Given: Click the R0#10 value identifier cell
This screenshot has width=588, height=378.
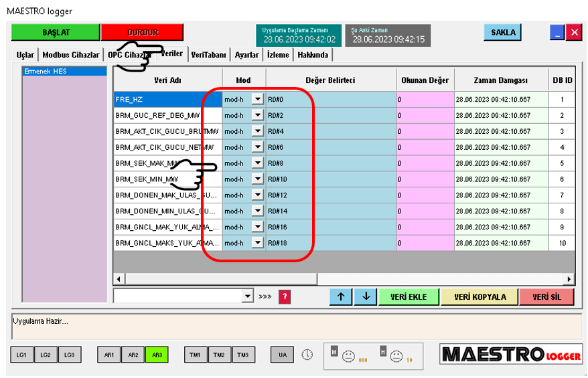Looking at the screenshot, I should coord(331,179).
